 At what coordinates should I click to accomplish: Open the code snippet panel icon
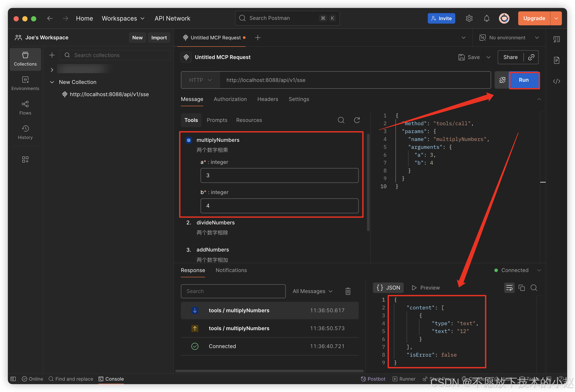(556, 81)
